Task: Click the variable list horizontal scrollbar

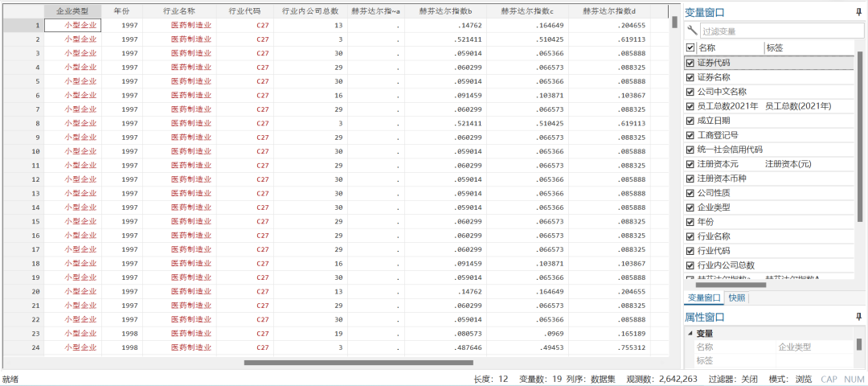Action: point(731,285)
